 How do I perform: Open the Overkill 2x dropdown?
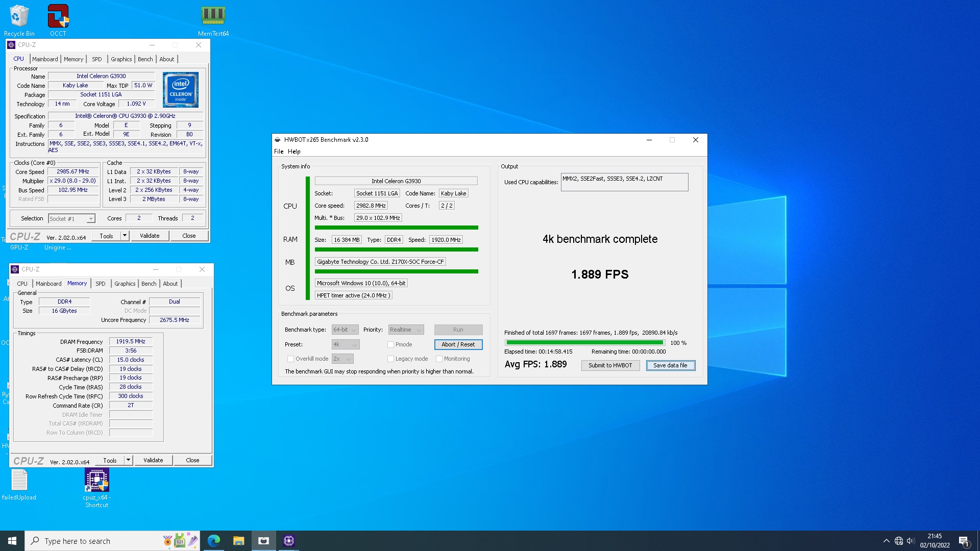pyautogui.click(x=342, y=359)
